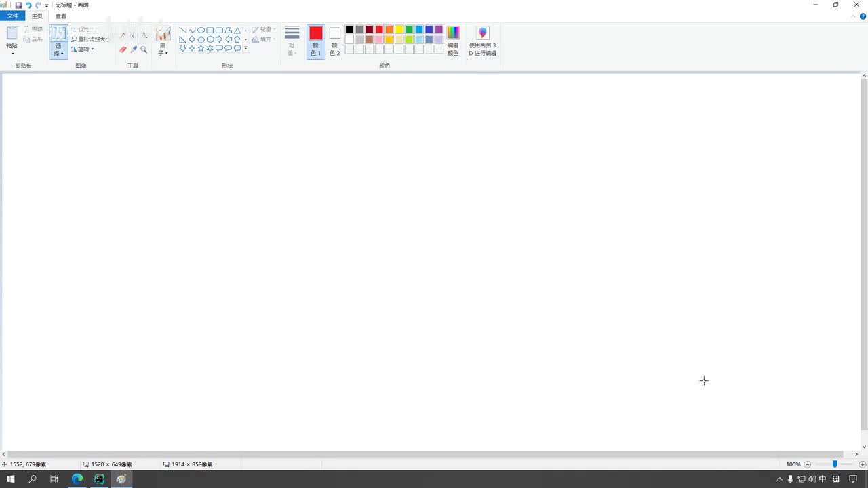Open the 旋转 (Rotate) dropdown

point(82,49)
